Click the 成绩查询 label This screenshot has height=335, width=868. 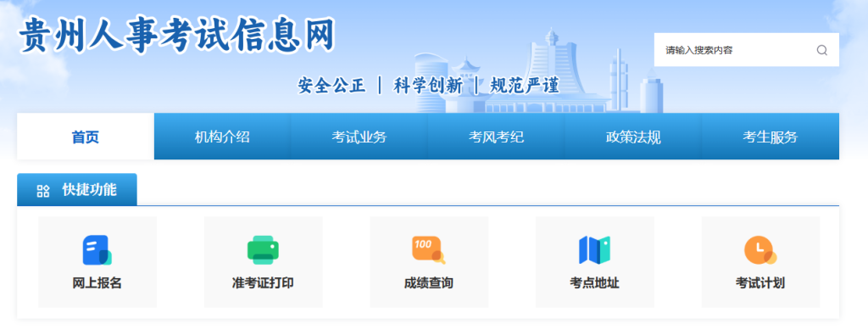click(x=428, y=283)
